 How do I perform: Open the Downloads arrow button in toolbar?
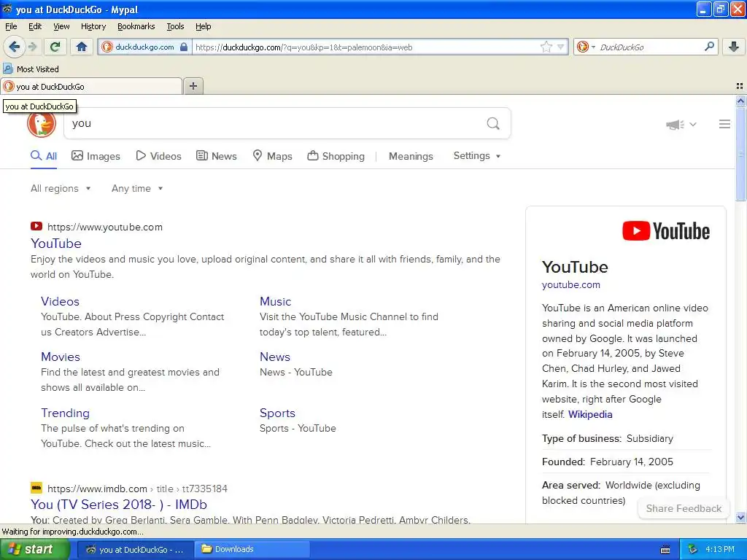pos(734,47)
